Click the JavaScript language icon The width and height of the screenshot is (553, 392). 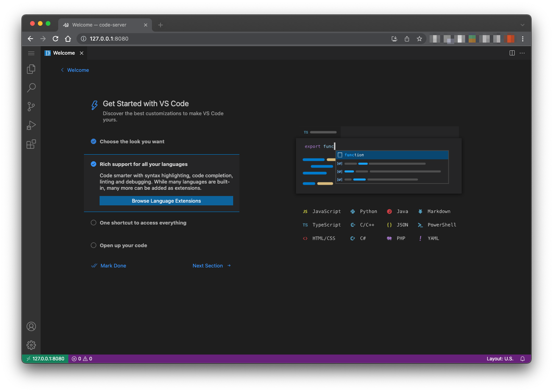[x=305, y=212]
